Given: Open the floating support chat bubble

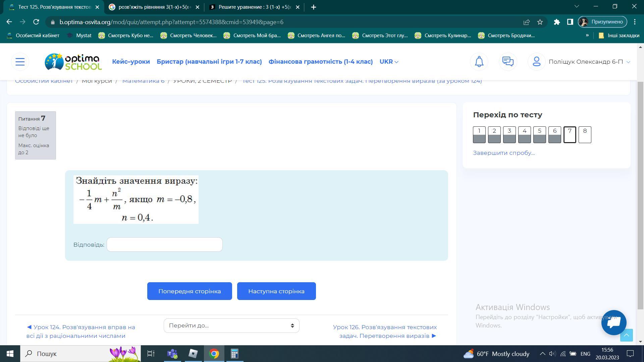Looking at the screenshot, I should [x=614, y=322].
